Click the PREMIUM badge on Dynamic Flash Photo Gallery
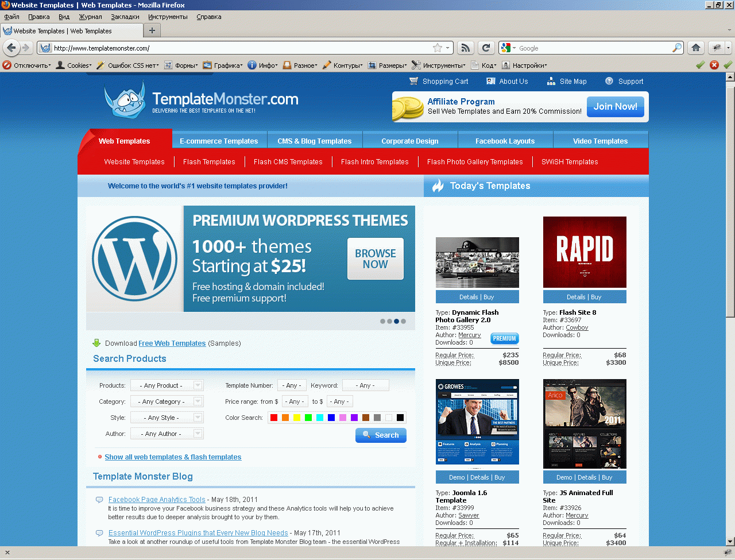Screen dimensions: 735x560 click(x=505, y=339)
